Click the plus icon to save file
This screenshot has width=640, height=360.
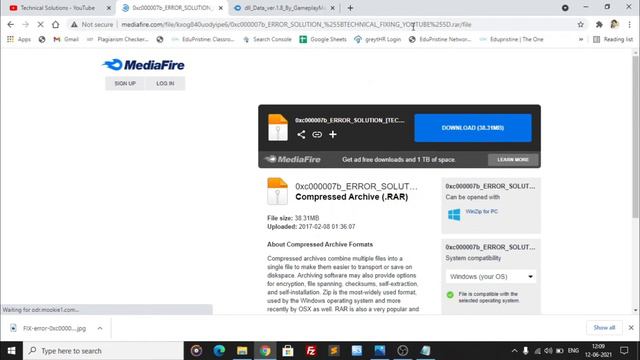click(x=333, y=134)
